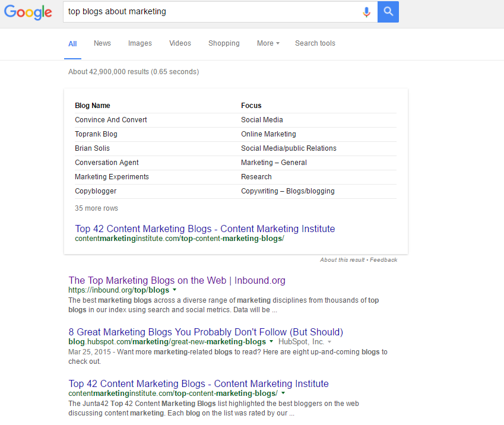Image resolution: width=504 pixels, height=425 pixels.
Task: Open The Top Marketing Blogs Inbound.org result
Action: click(177, 280)
